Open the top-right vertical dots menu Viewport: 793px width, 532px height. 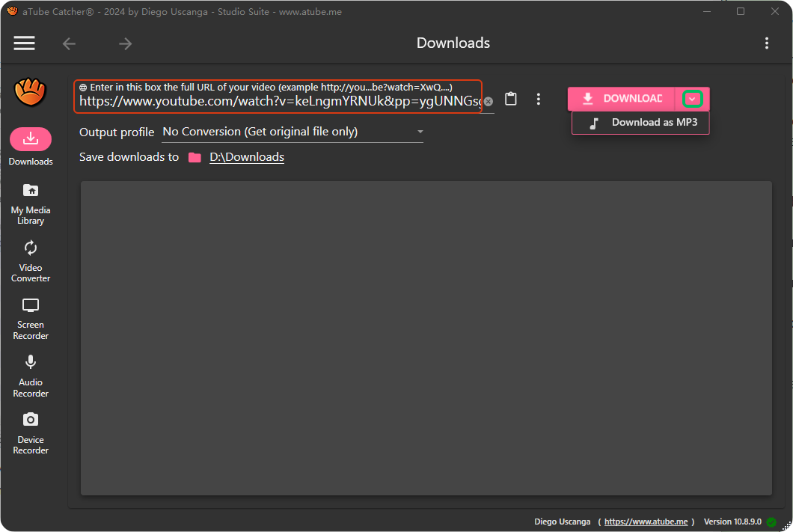(767, 43)
